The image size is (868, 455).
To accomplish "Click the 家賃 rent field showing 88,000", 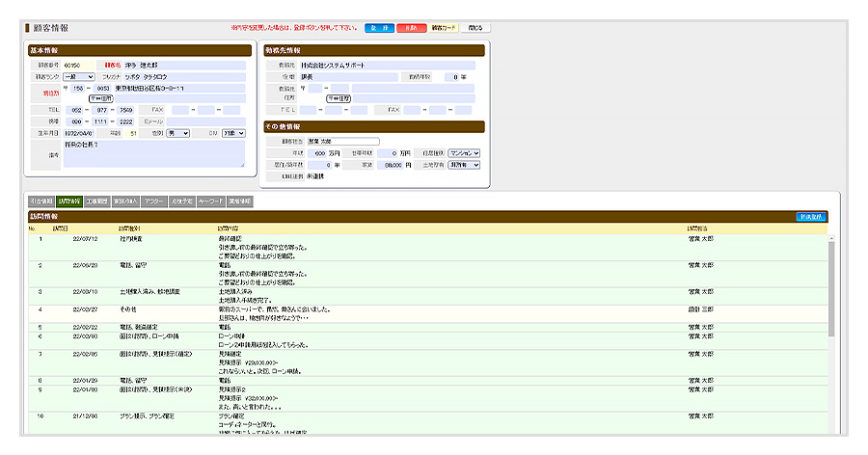I will point(390,165).
